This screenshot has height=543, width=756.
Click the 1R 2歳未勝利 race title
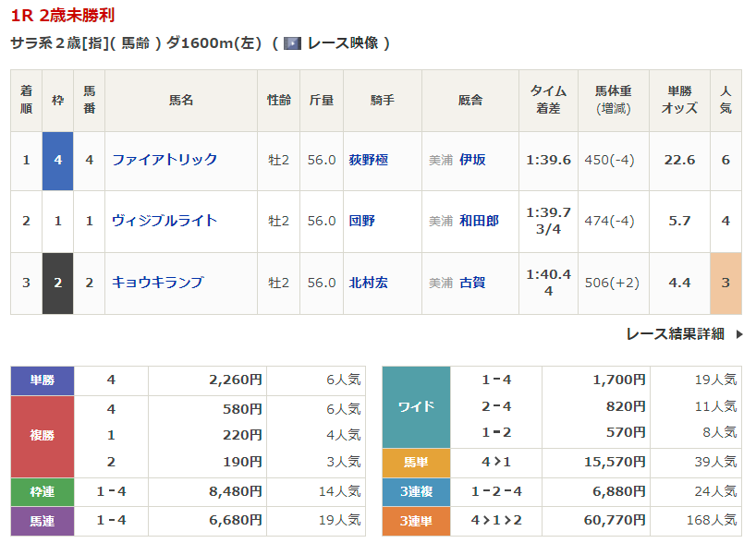(x=63, y=16)
